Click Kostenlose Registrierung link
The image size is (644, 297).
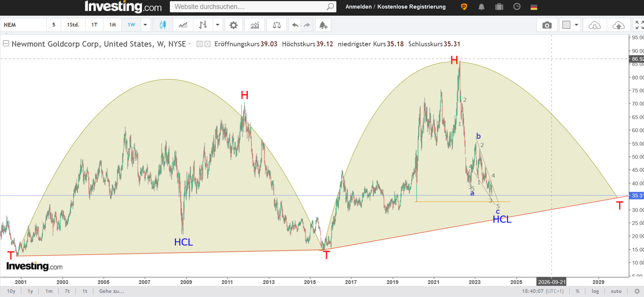click(411, 7)
